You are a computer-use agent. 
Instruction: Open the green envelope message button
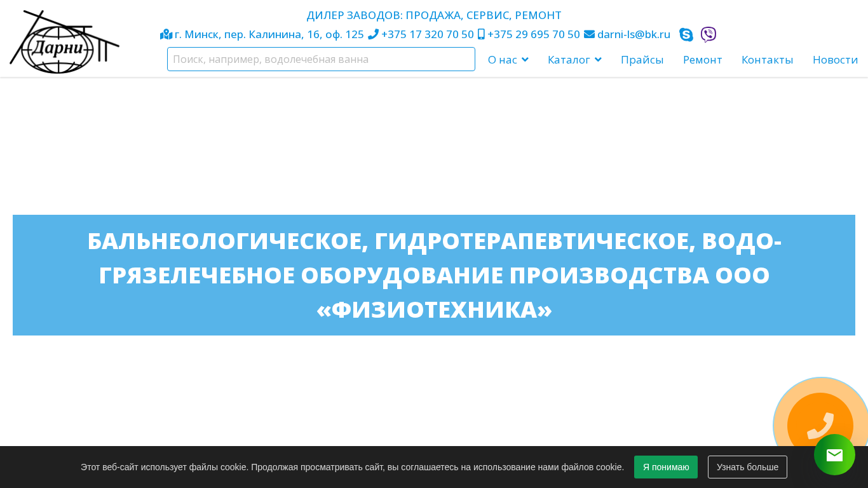pyautogui.click(x=834, y=455)
